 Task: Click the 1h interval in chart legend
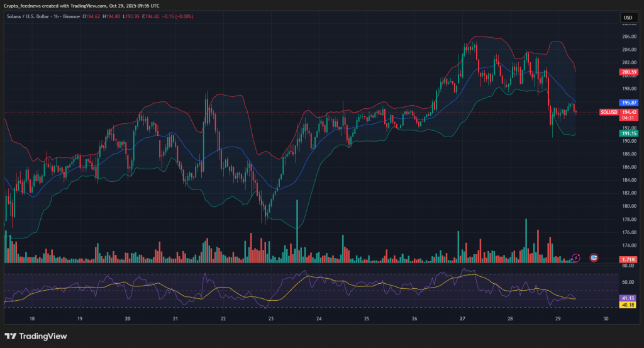[56, 16]
